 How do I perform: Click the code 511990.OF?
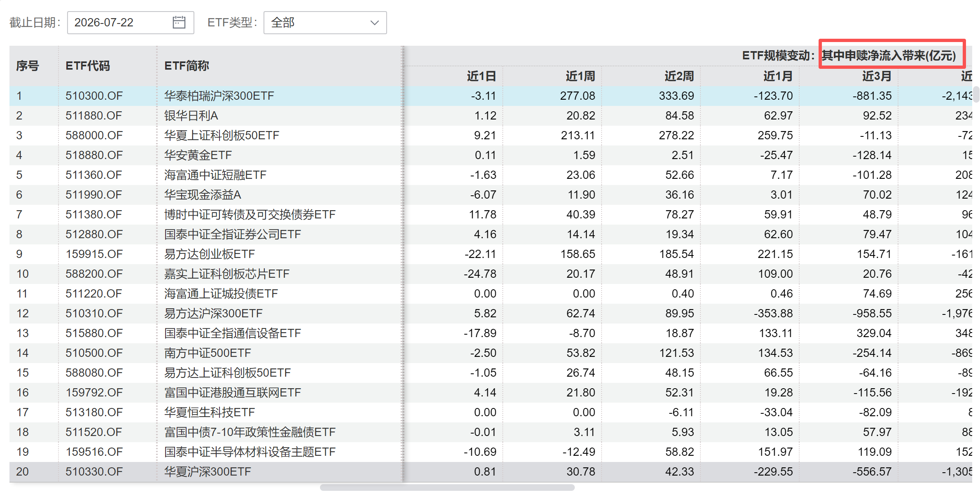(x=94, y=195)
